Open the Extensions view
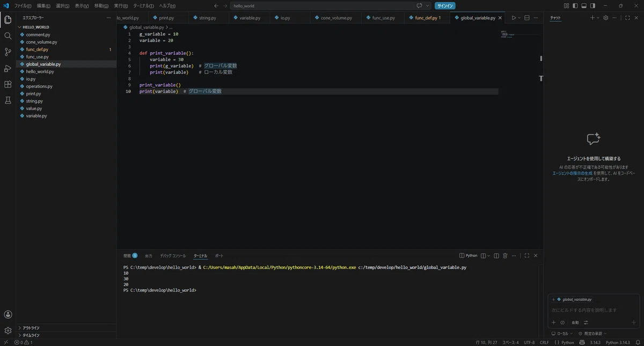 tap(8, 84)
